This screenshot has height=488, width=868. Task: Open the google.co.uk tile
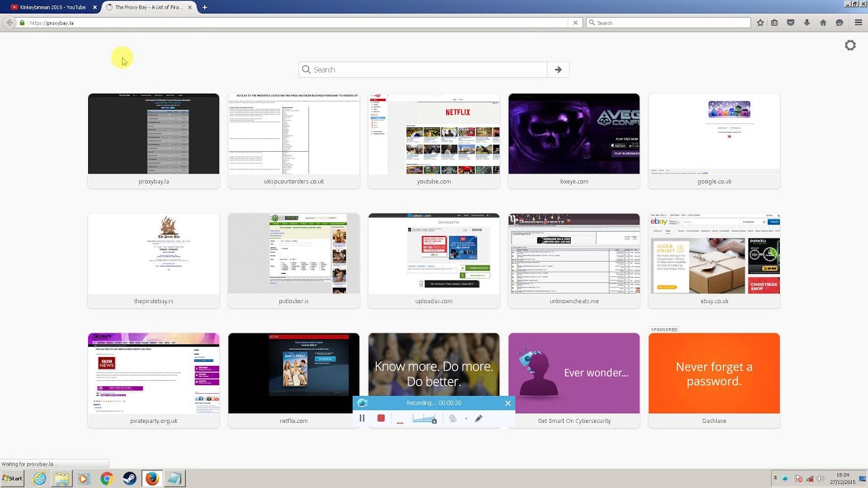[x=714, y=141]
